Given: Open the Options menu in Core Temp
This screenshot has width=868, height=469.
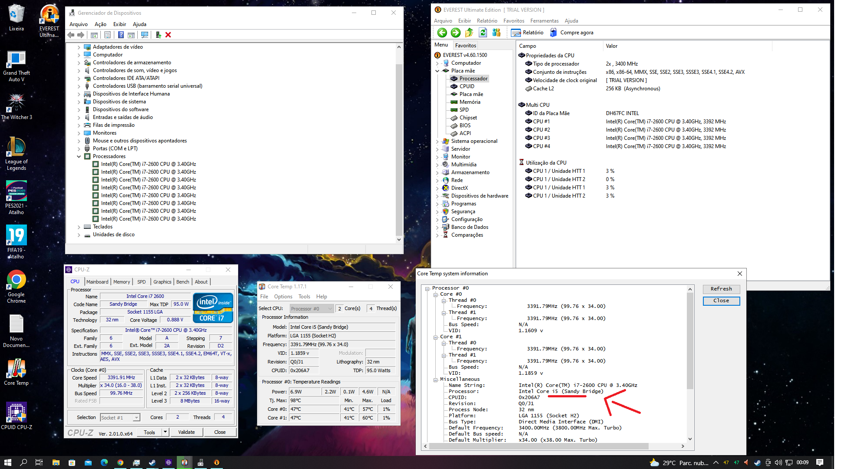Looking at the screenshot, I should point(283,297).
